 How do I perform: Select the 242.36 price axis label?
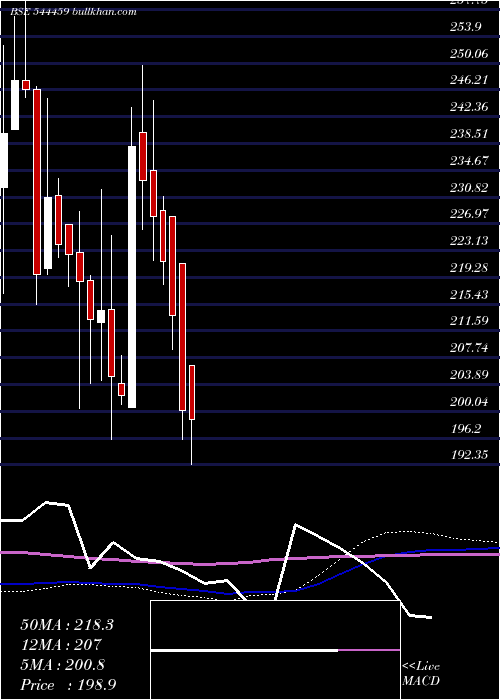click(469, 107)
